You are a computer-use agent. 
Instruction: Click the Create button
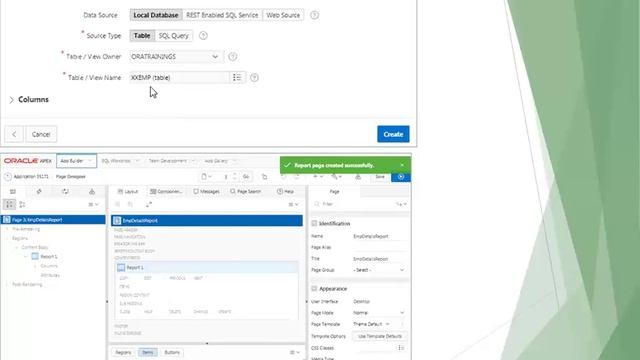tap(393, 134)
